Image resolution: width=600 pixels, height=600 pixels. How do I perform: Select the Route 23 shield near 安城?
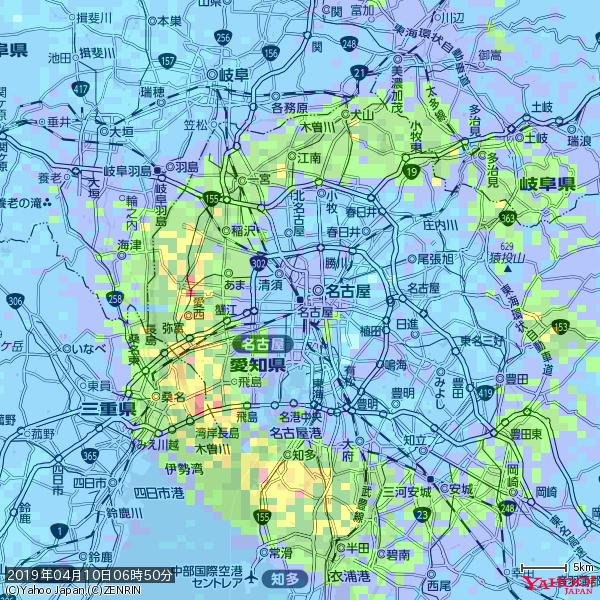tap(425, 514)
